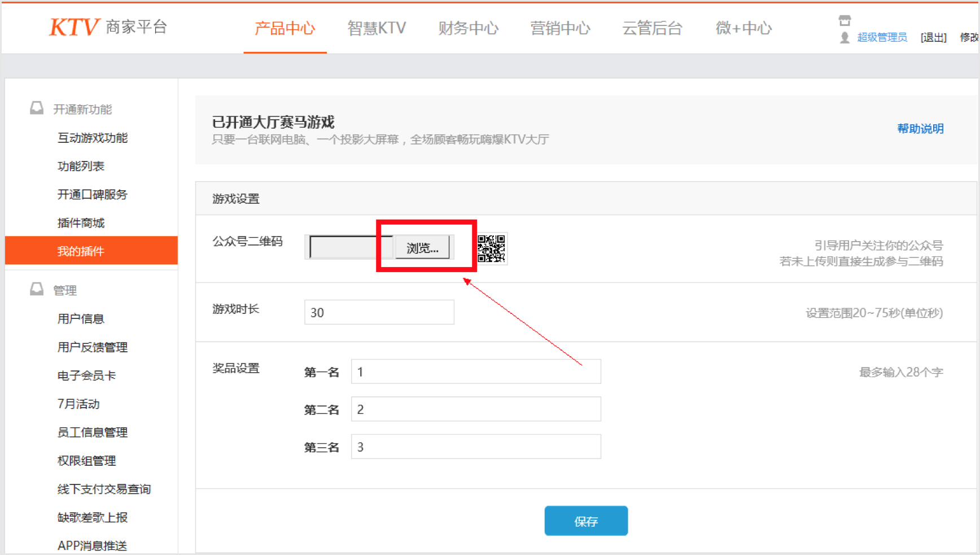Click the QR code thumbnail
The height and width of the screenshot is (555, 980).
coord(492,248)
